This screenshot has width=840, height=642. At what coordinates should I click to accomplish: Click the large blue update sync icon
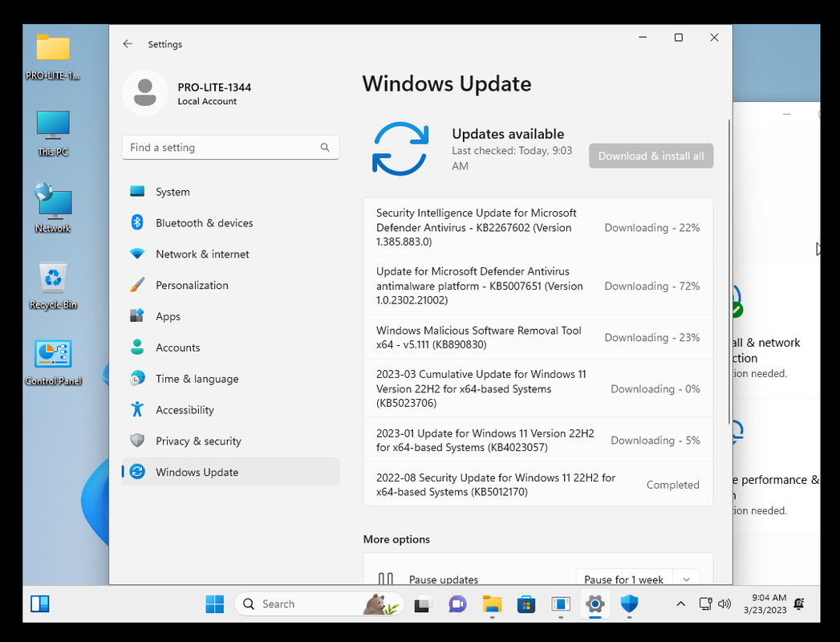[400, 149]
